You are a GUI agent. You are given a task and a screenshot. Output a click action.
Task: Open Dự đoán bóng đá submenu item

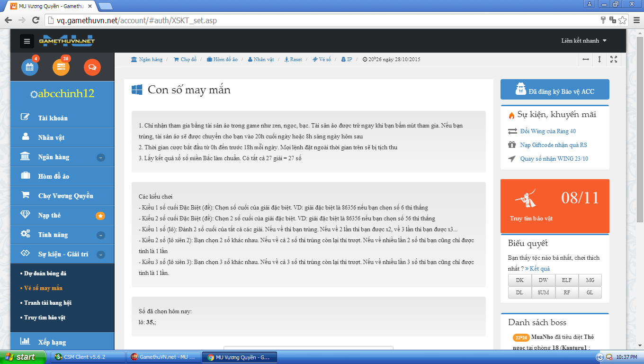click(x=45, y=273)
